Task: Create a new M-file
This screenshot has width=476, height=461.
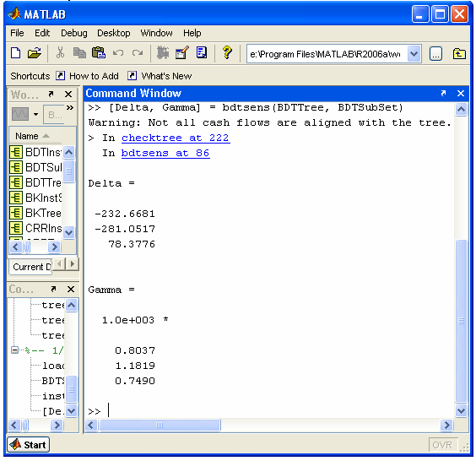Action: [x=16, y=53]
